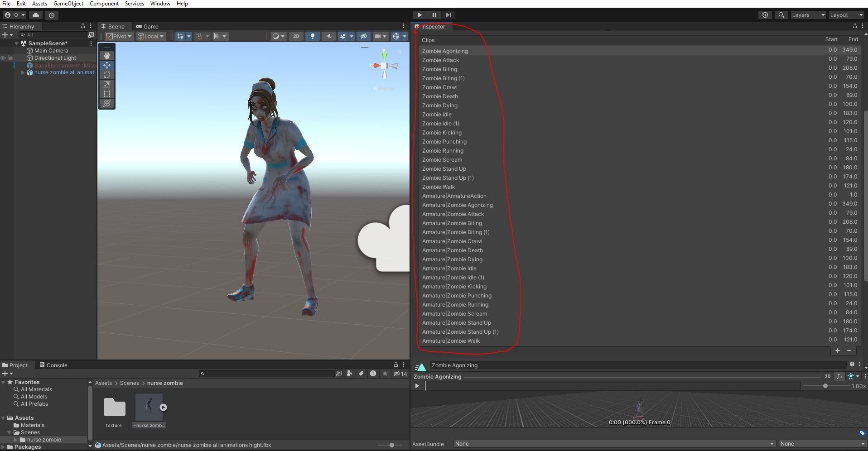Select the Transform tool

[107, 103]
